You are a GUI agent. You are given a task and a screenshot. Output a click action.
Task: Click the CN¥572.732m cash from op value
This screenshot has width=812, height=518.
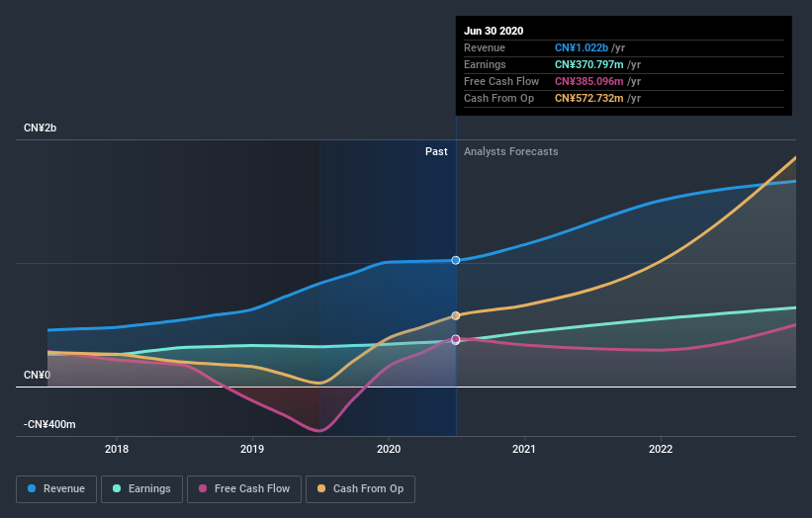589,98
